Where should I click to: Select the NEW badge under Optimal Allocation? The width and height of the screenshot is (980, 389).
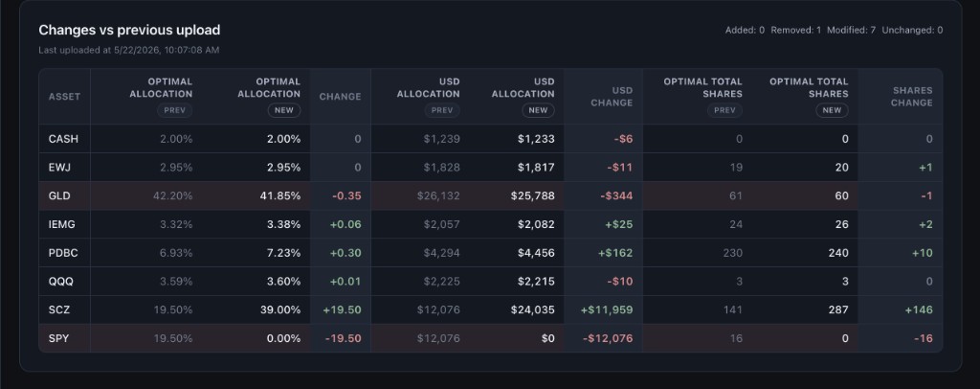click(284, 111)
